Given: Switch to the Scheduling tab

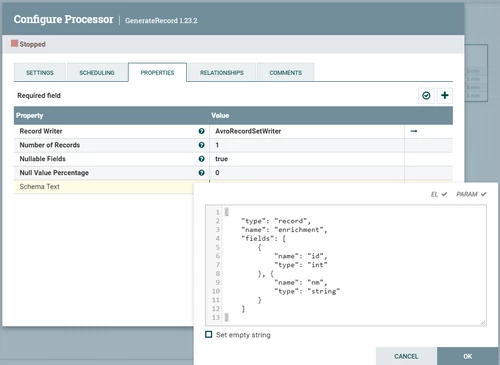Looking at the screenshot, I should click(x=97, y=72).
